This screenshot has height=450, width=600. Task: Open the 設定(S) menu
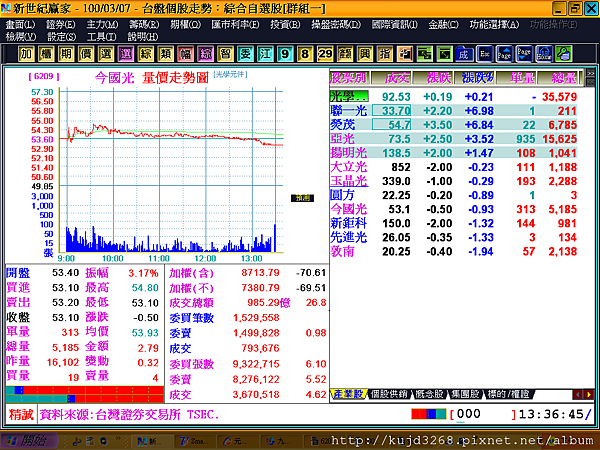pyautogui.click(x=61, y=37)
